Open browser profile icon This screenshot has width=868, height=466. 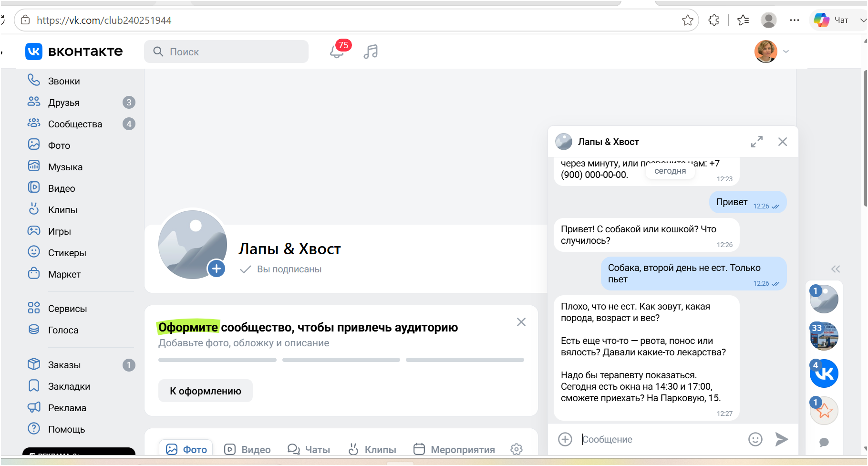click(768, 20)
